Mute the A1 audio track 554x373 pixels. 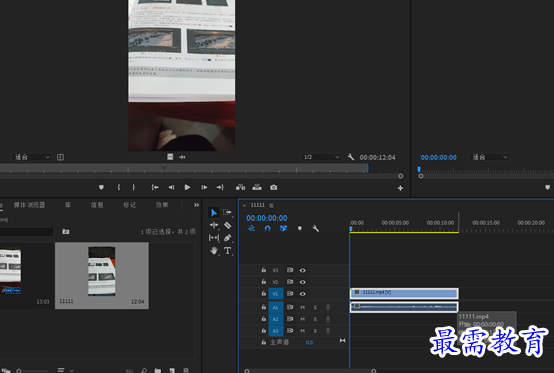click(303, 307)
